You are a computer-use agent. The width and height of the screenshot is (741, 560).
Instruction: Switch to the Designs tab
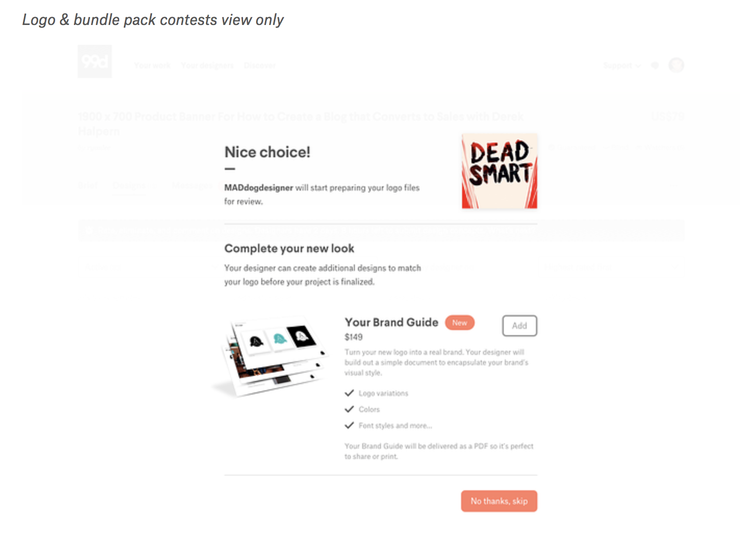[129, 185]
